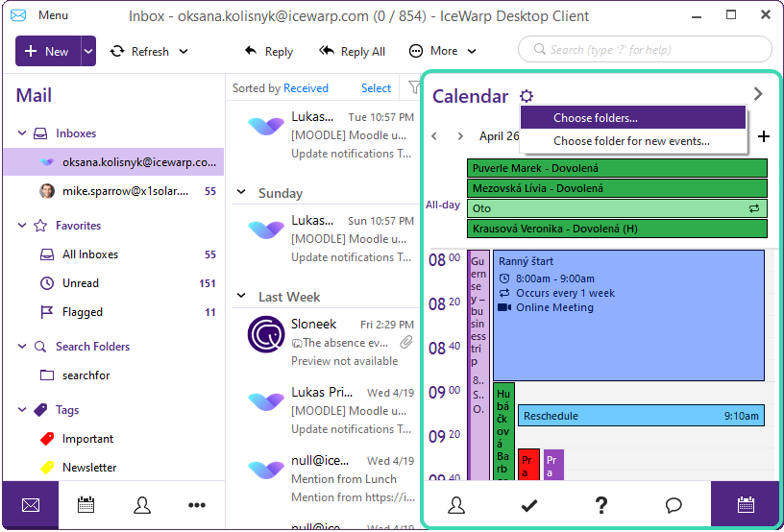784x532 pixels.
Task: Open the Important red tag
Action: click(x=87, y=439)
